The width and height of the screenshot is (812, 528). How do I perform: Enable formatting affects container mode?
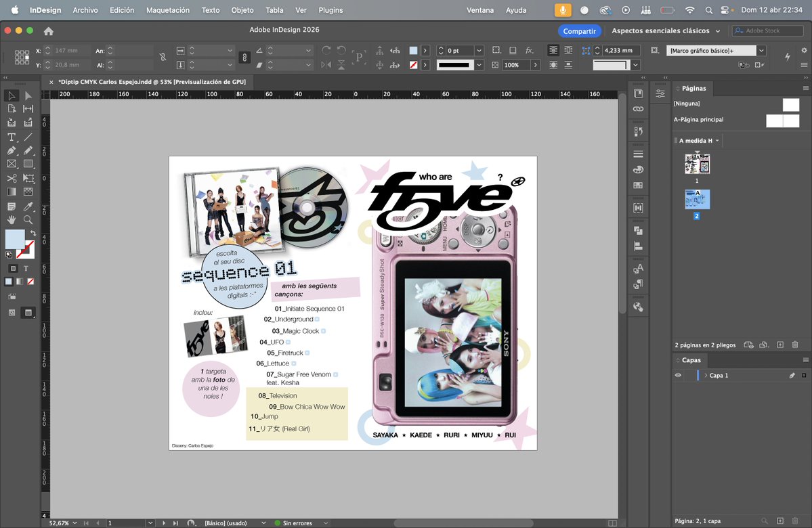pos(13,268)
